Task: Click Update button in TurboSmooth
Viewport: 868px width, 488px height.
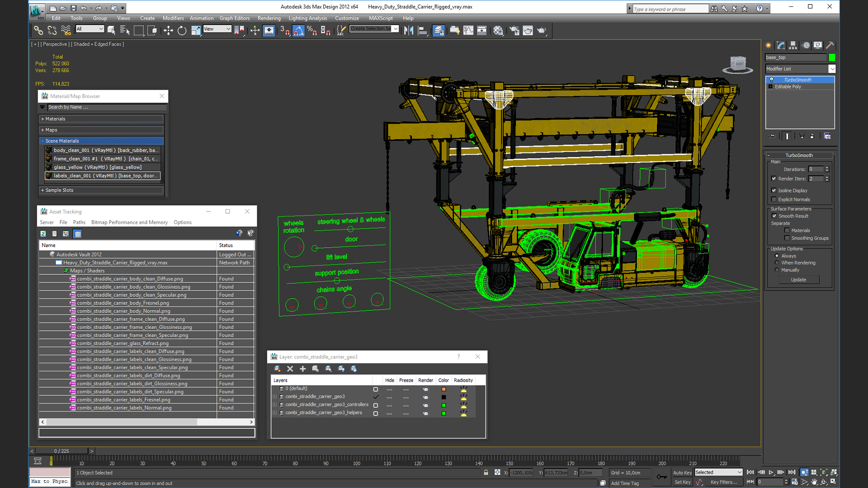Action: pos(798,280)
